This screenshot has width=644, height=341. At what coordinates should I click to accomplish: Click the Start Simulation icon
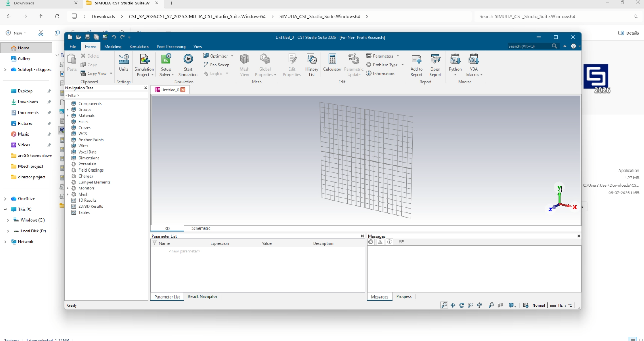coord(188,59)
